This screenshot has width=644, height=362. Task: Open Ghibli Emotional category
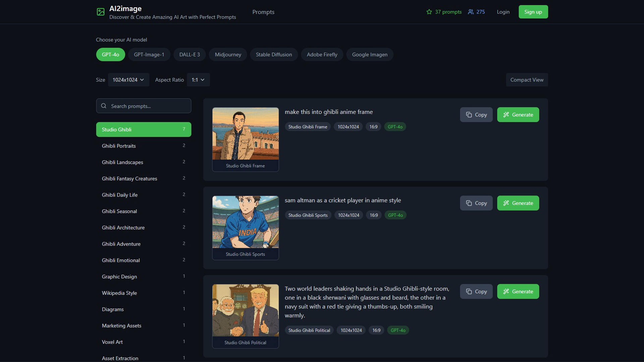point(144,260)
